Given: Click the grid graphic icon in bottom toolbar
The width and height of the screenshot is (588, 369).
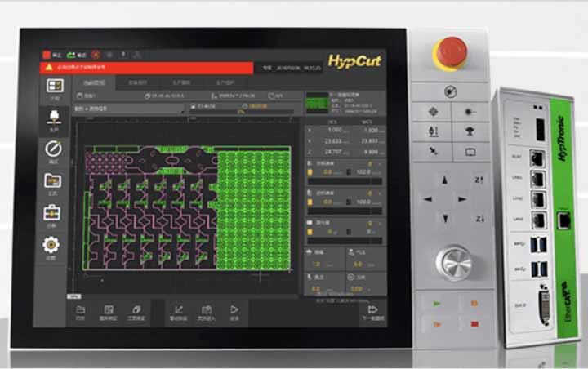Looking at the screenshot, I should (109, 309).
